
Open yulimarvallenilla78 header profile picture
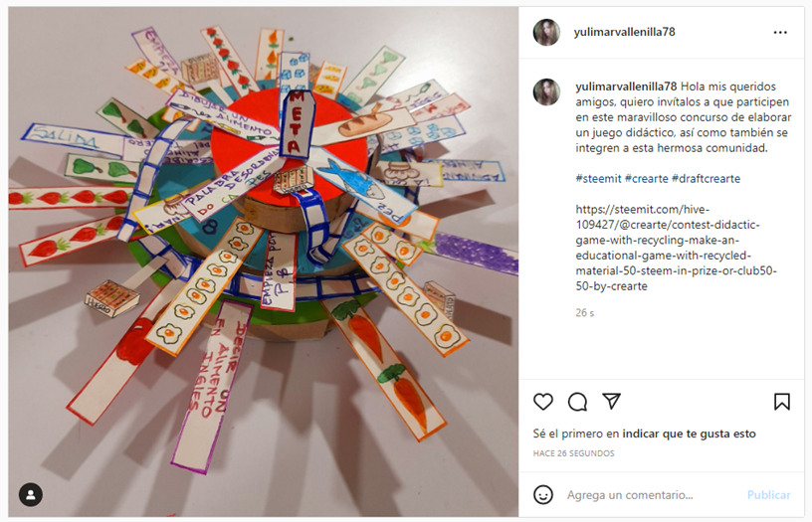click(547, 32)
